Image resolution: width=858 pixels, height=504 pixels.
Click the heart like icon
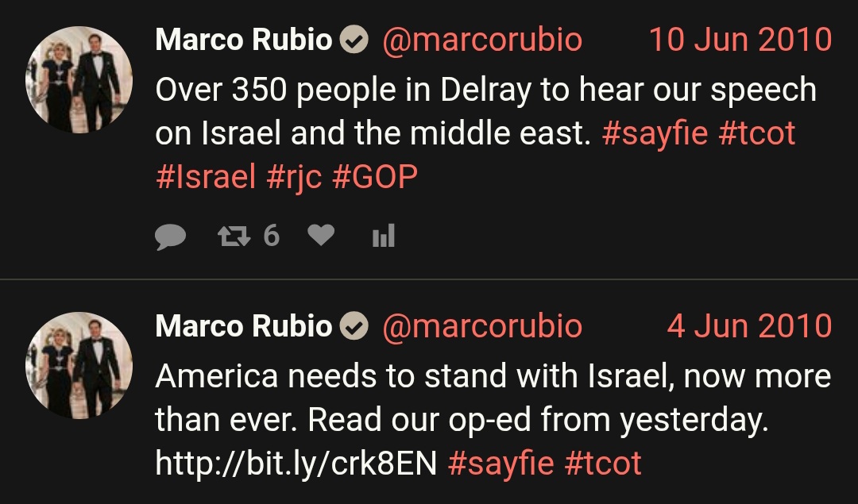pyautogui.click(x=321, y=236)
